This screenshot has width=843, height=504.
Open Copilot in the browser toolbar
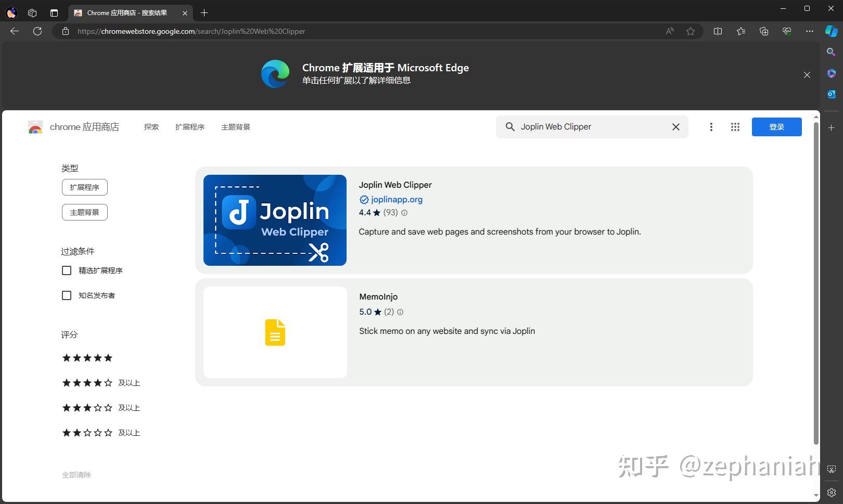pyautogui.click(x=830, y=31)
